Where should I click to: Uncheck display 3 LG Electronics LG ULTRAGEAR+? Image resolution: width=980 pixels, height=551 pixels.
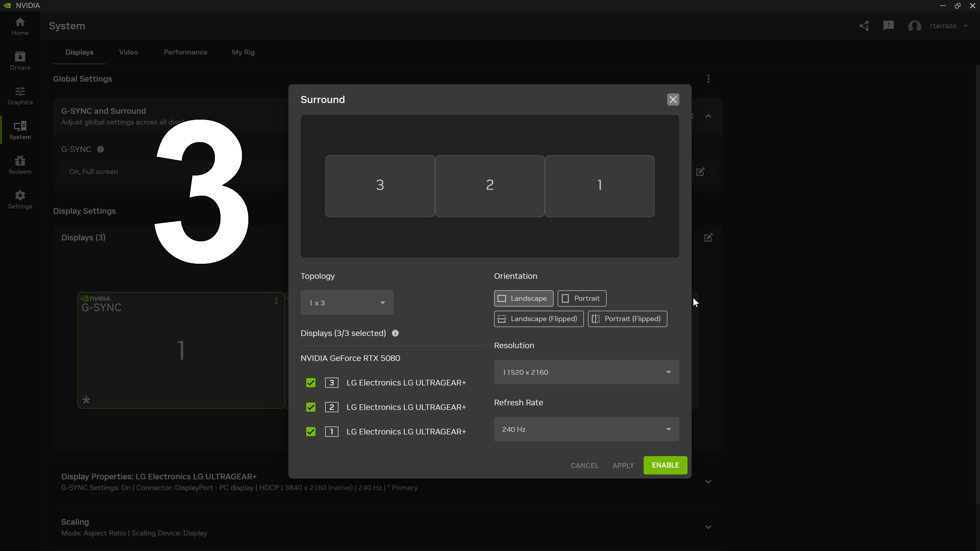tap(310, 383)
